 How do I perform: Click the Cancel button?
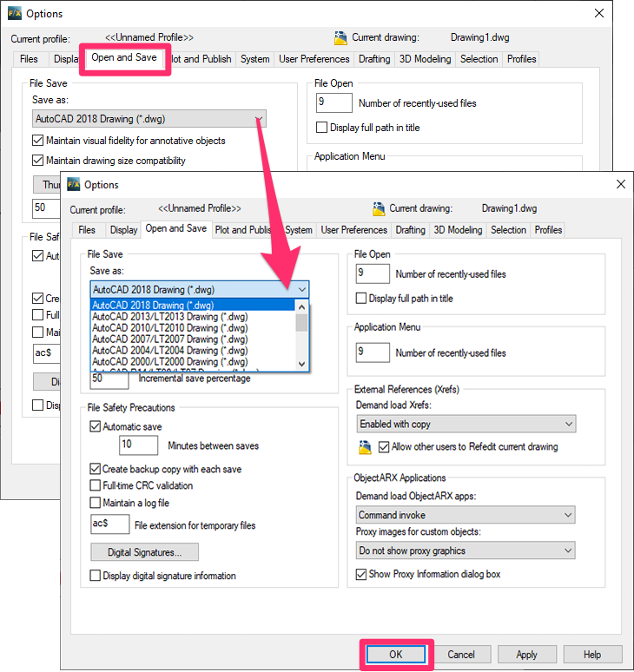461,655
